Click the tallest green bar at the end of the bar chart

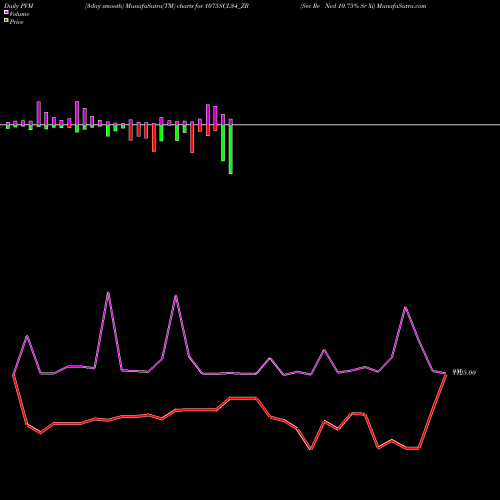point(231,149)
